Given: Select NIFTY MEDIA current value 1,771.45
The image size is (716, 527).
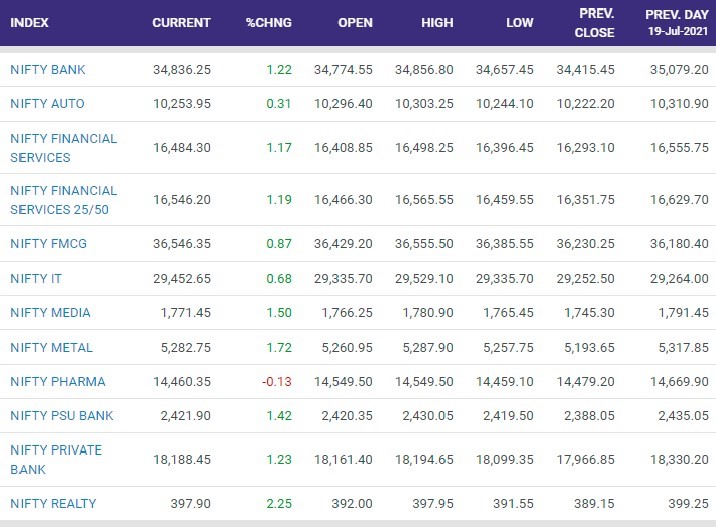Looking at the screenshot, I should [185, 313].
